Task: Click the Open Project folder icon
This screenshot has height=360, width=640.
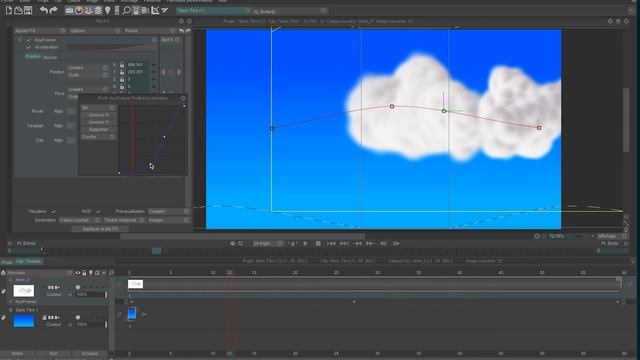Action: pos(18,10)
